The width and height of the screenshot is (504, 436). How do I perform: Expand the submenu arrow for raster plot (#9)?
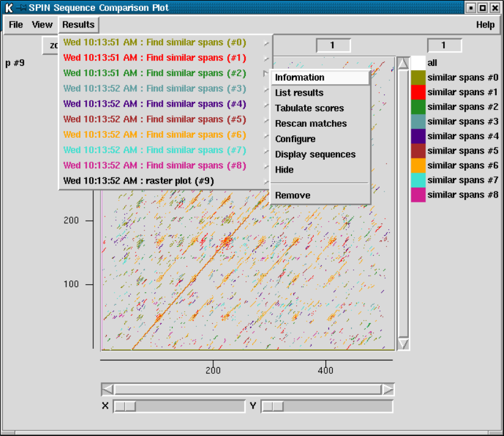click(x=266, y=181)
